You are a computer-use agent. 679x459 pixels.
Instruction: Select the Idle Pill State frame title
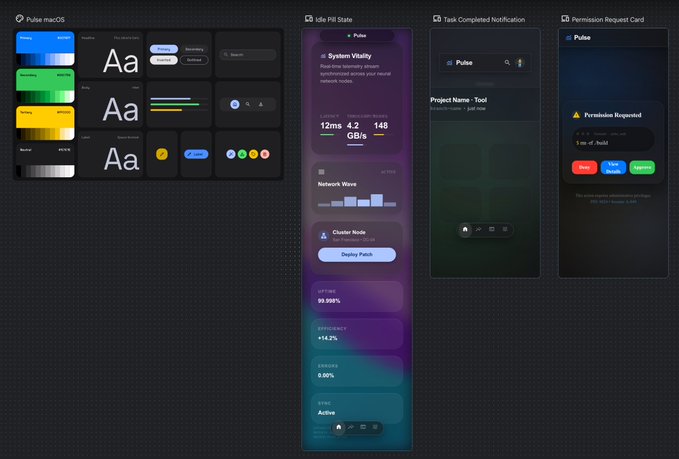[333, 19]
